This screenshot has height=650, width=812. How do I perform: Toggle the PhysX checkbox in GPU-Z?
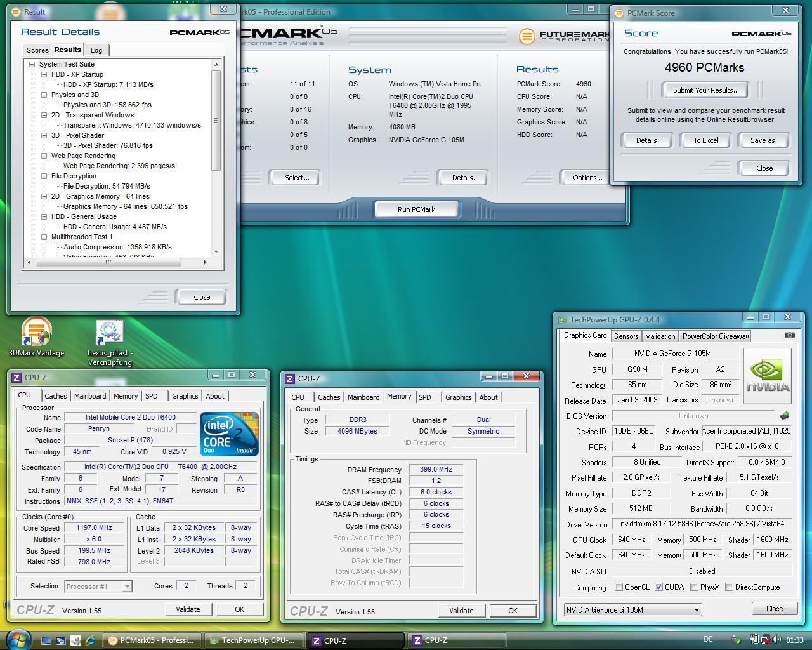pyautogui.click(x=694, y=587)
